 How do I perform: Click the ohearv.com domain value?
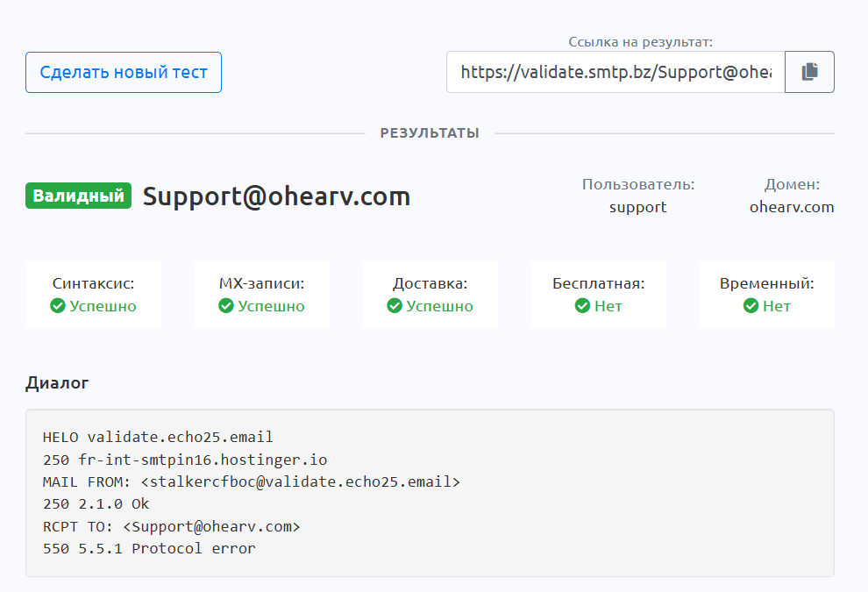pyautogui.click(x=792, y=208)
